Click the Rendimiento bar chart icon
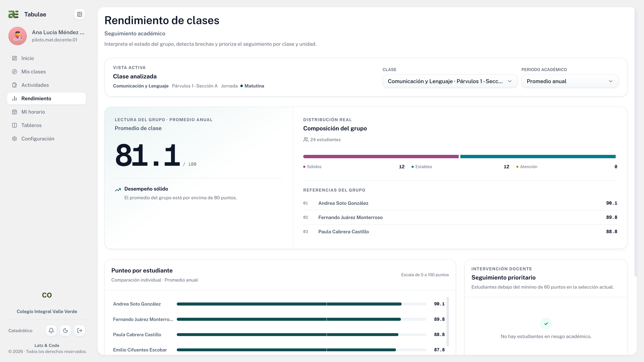644x362 pixels. pos(15,99)
